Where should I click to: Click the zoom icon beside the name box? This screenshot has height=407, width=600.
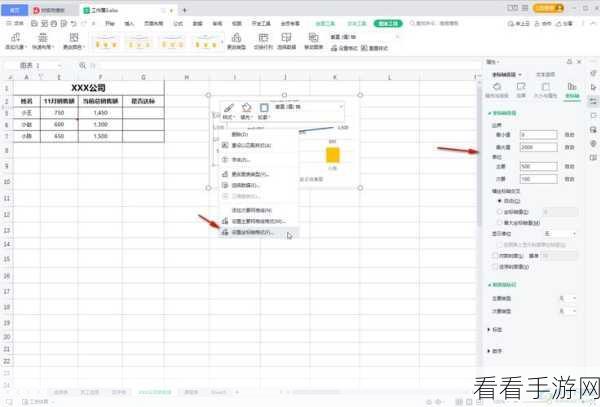pyautogui.click(x=82, y=66)
